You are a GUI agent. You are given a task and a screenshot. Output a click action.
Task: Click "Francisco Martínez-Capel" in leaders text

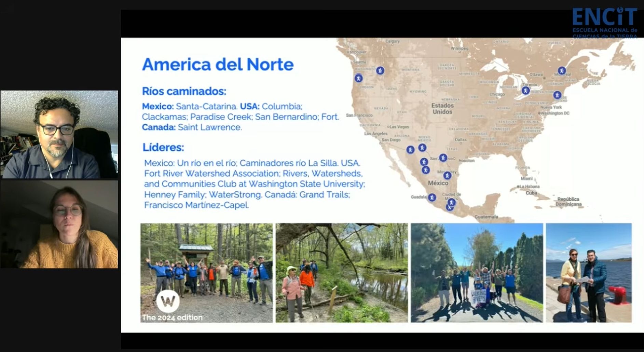196,205
